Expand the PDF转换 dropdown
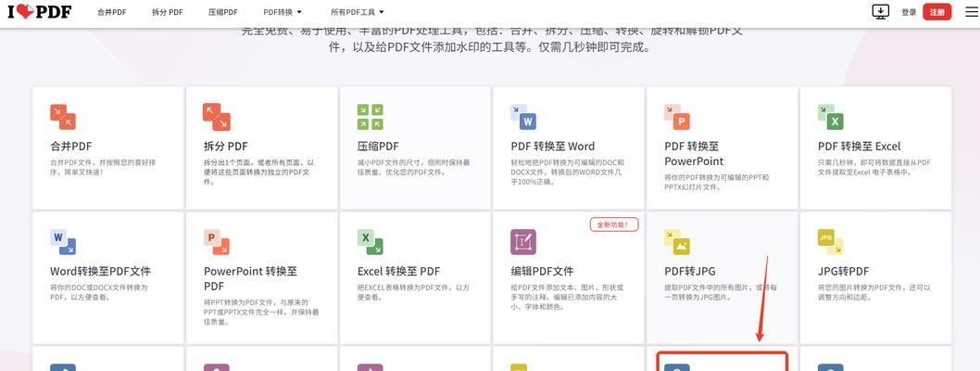Screen dimensions: 980x371 point(283,12)
